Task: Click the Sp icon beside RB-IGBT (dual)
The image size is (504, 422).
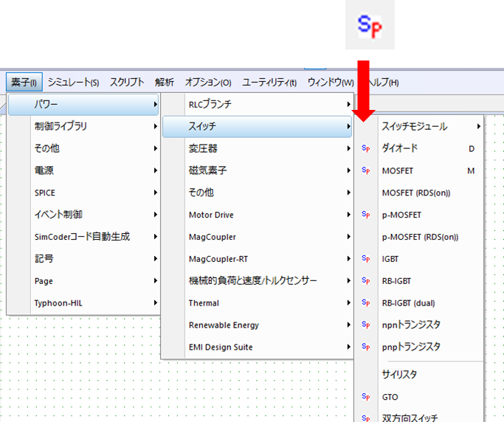Action: (365, 302)
